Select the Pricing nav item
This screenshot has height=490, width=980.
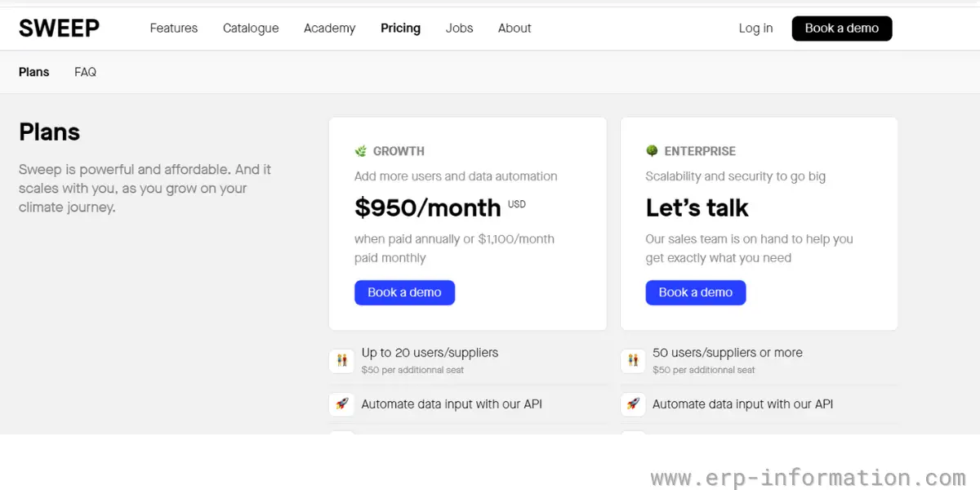tap(400, 28)
